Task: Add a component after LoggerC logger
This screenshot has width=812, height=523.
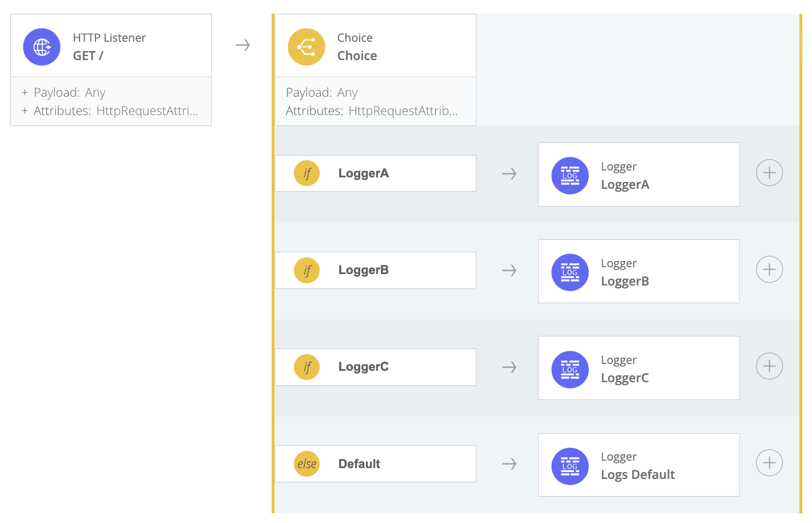Action: click(x=769, y=366)
